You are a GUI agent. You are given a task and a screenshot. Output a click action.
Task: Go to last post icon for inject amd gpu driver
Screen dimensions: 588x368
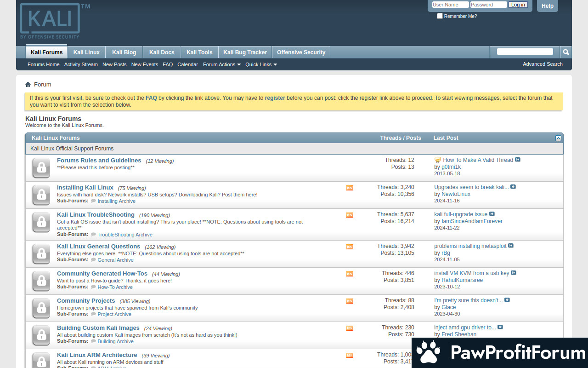point(500,327)
